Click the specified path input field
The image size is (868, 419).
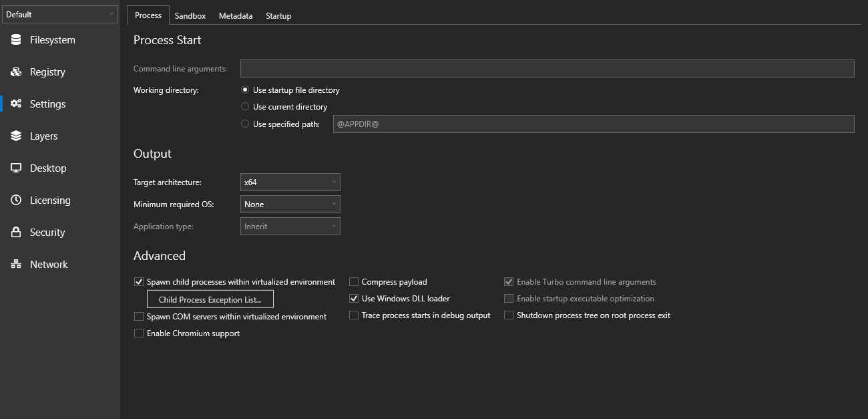pyautogui.click(x=593, y=124)
